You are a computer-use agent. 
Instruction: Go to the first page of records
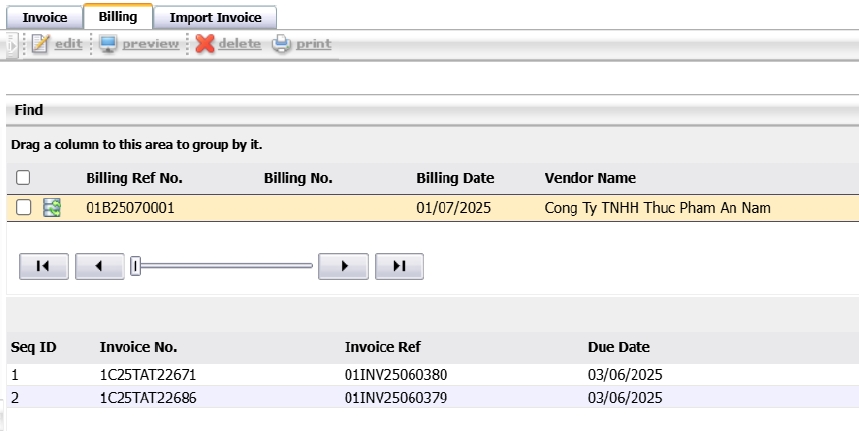44,266
